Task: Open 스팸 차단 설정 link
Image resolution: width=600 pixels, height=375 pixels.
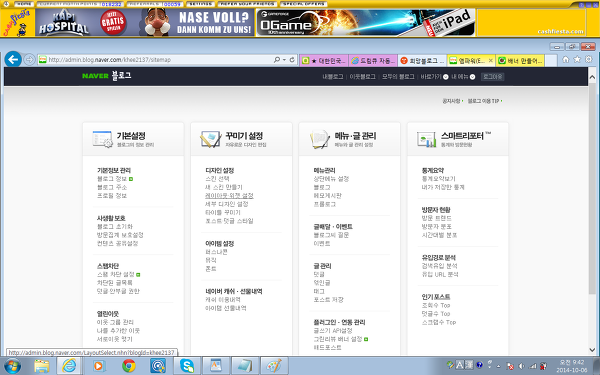Action: [116, 274]
